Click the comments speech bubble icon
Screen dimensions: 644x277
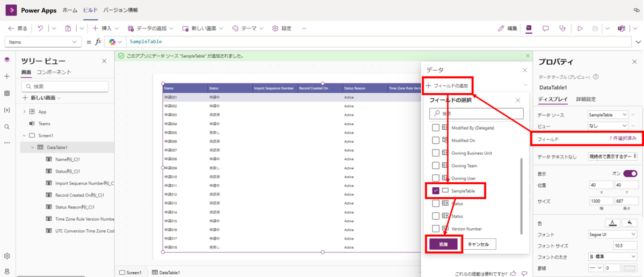point(546,28)
